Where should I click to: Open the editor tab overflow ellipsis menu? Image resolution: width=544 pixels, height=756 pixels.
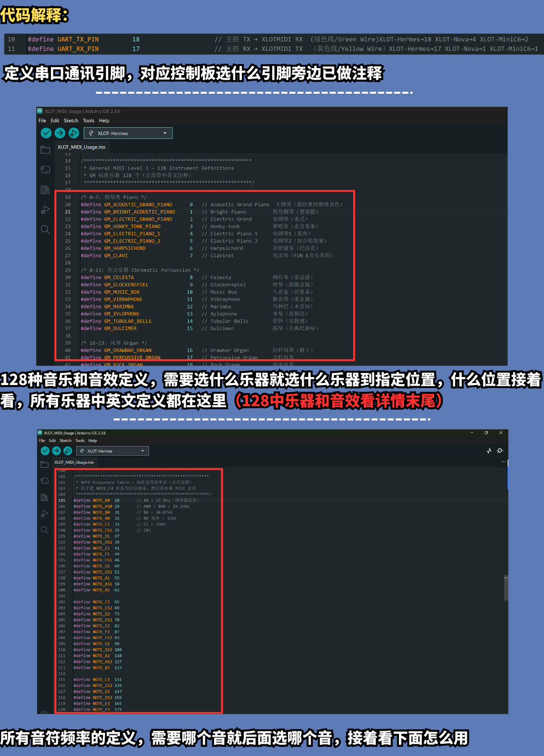(503, 462)
